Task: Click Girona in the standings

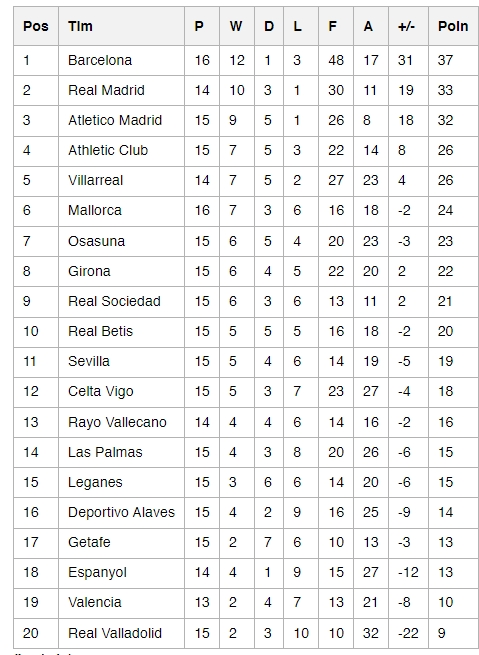Action: coord(89,271)
